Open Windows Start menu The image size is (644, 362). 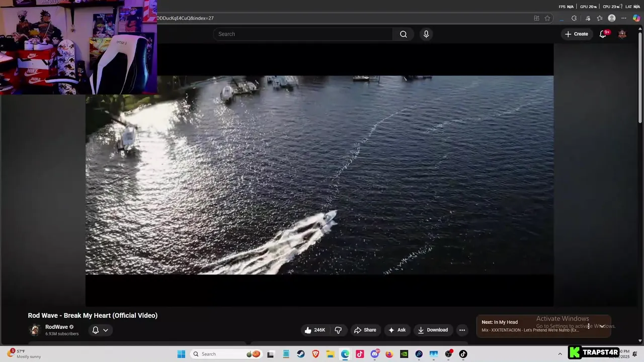(x=181, y=354)
